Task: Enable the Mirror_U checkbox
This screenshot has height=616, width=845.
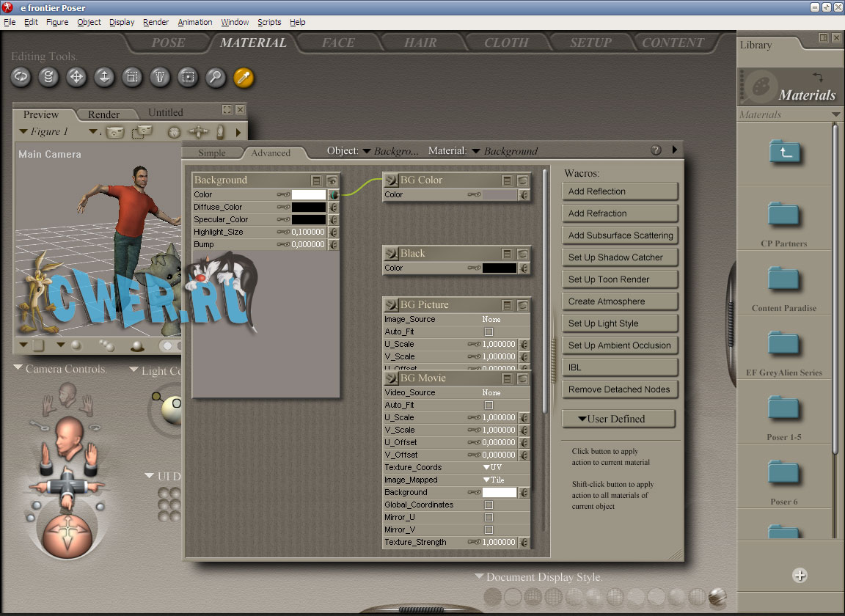Action: click(x=489, y=518)
